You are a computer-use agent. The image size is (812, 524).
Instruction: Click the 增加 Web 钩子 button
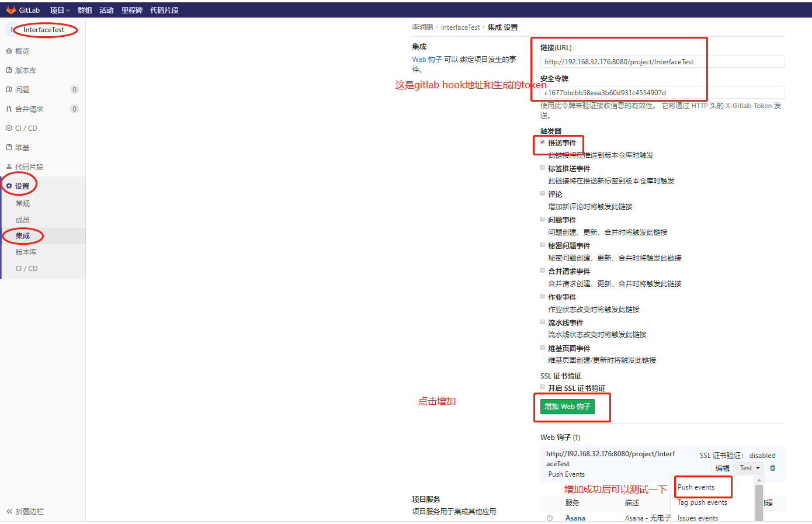click(x=567, y=407)
